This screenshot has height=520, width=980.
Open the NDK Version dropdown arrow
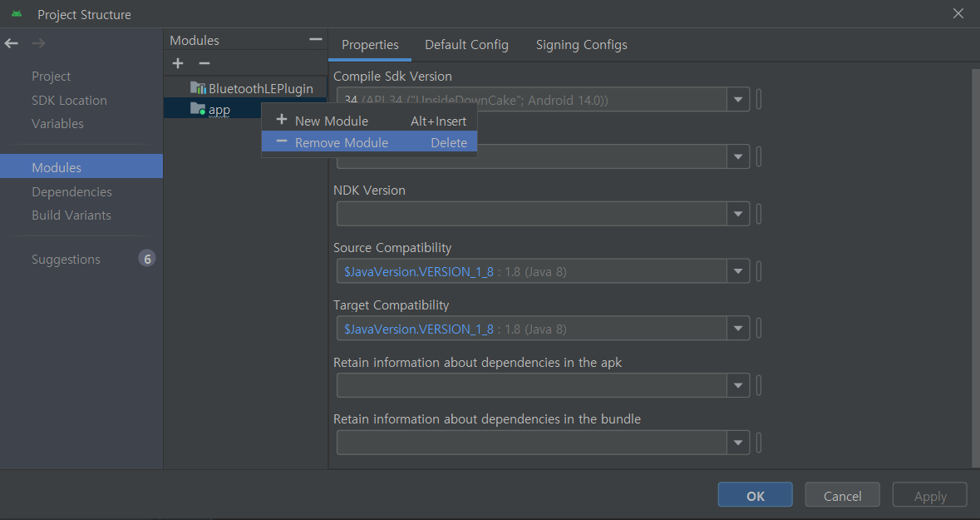[x=738, y=214]
